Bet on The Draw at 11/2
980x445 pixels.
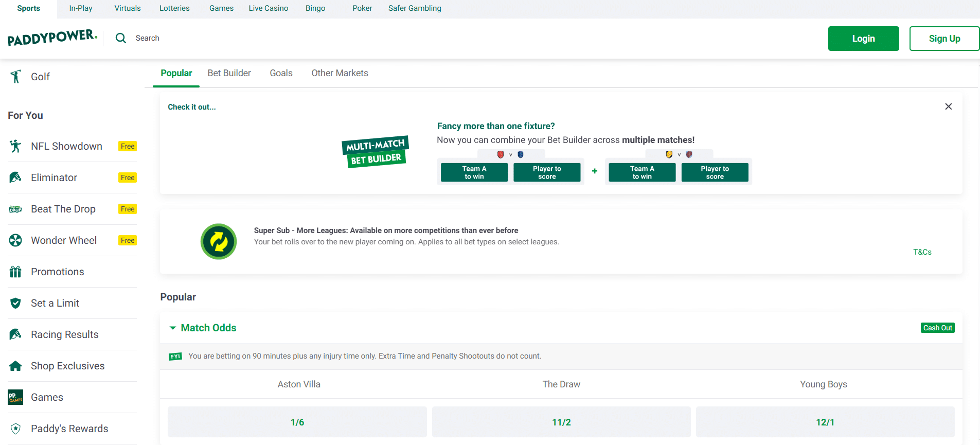(x=561, y=422)
